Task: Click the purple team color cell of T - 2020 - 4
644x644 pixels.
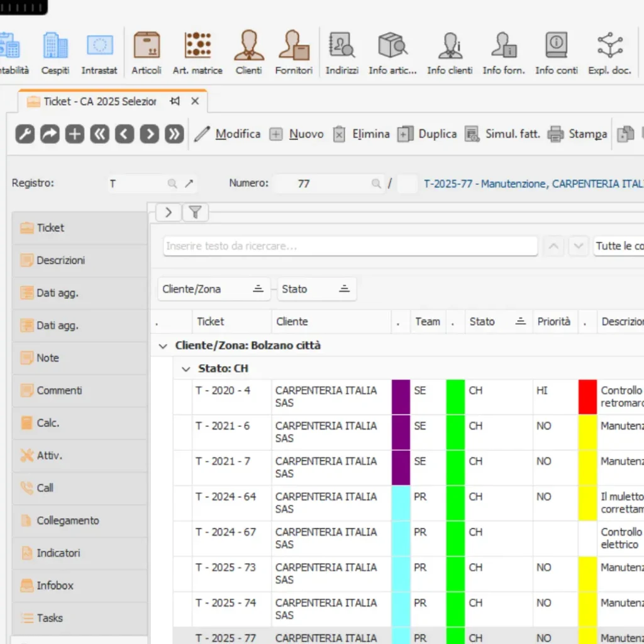Action: point(401,397)
